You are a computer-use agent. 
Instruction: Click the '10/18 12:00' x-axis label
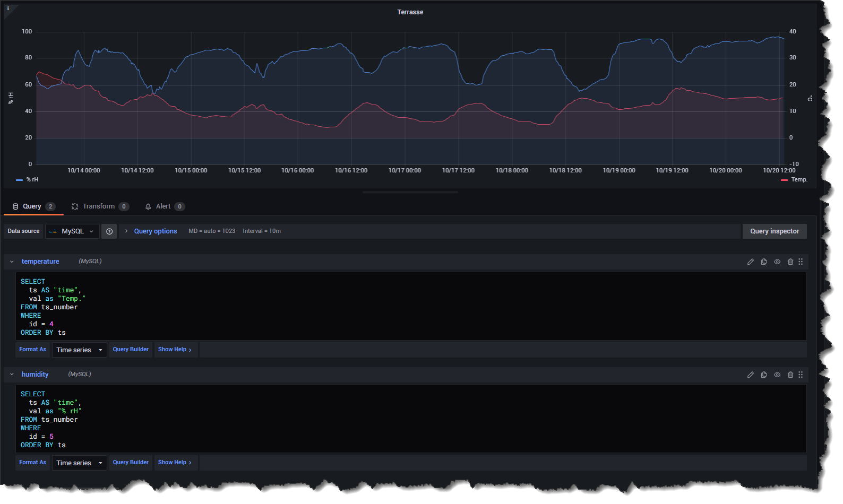point(565,171)
